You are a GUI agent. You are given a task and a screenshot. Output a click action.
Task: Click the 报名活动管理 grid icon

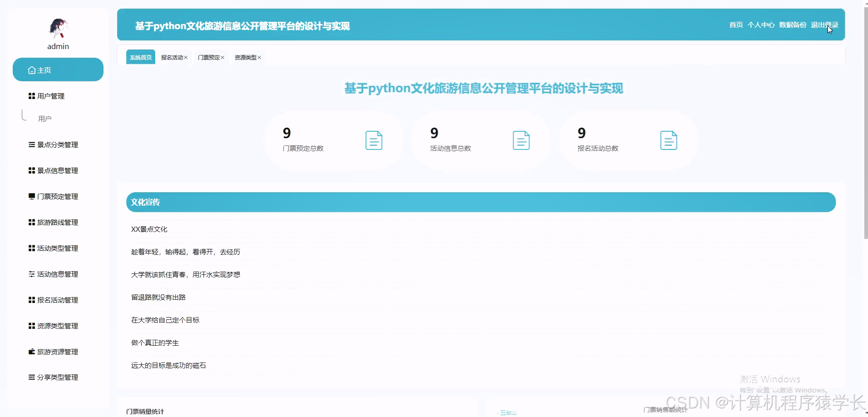tap(32, 300)
